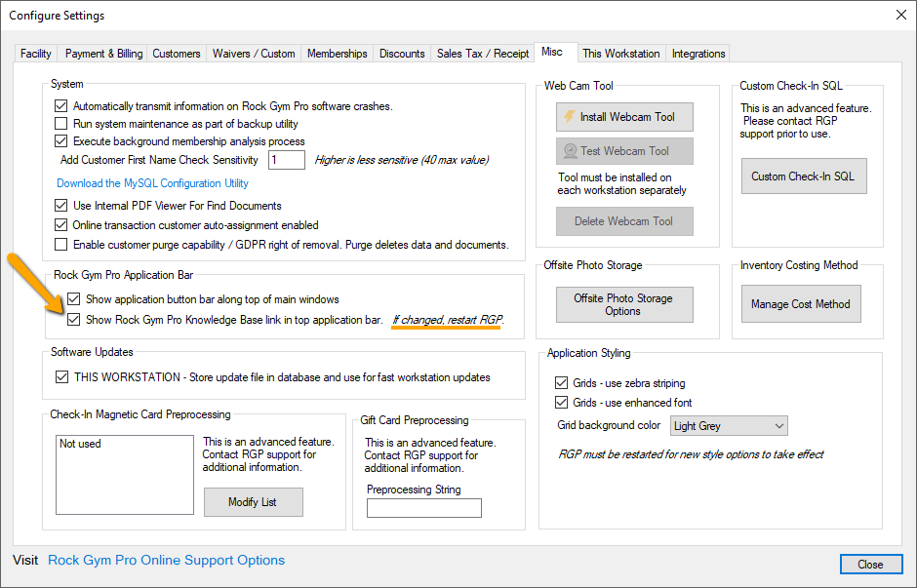
Task: Toggle THIS WORKSTATION store update file checkbox
Action: (61, 377)
